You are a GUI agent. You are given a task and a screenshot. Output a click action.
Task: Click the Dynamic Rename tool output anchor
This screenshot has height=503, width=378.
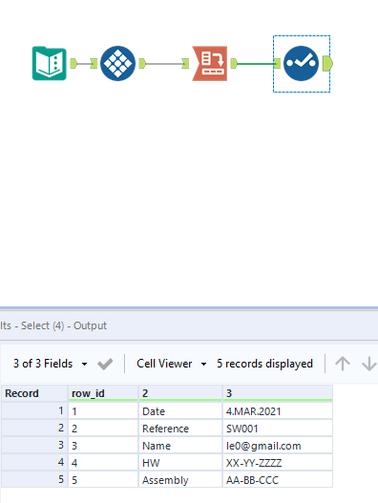pyautogui.click(x=234, y=63)
